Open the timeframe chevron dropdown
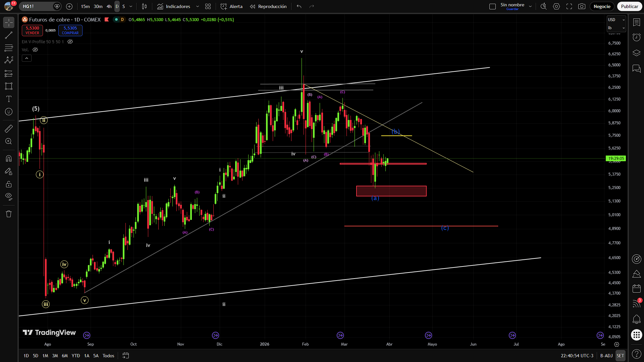The width and height of the screenshot is (644, 362). pos(131,6)
